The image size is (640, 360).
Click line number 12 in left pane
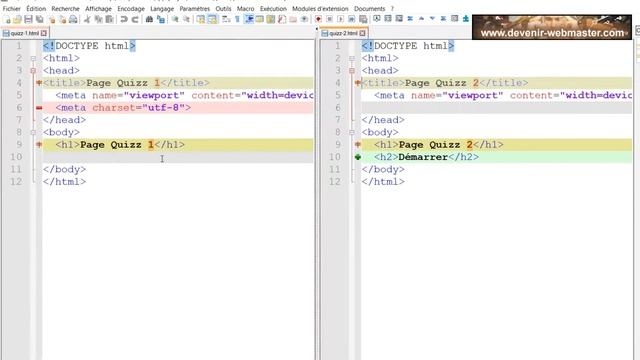(x=16, y=182)
